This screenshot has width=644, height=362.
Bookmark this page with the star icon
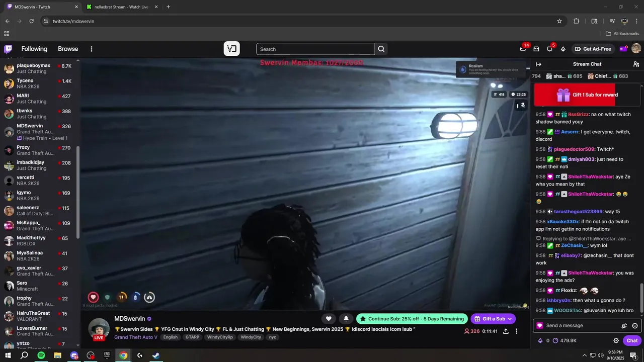point(559,21)
